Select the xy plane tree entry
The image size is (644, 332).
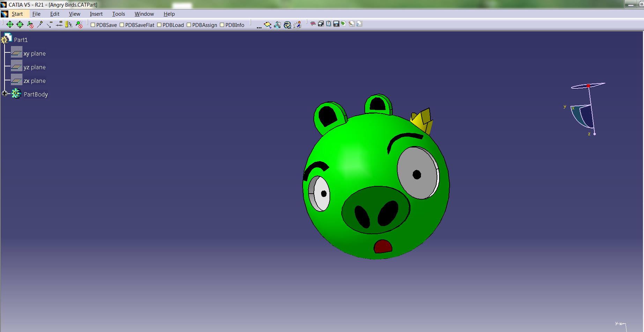(35, 53)
